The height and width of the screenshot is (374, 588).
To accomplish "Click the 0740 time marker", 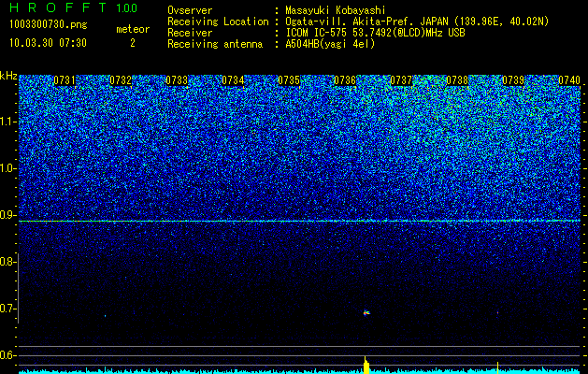I will tap(569, 80).
